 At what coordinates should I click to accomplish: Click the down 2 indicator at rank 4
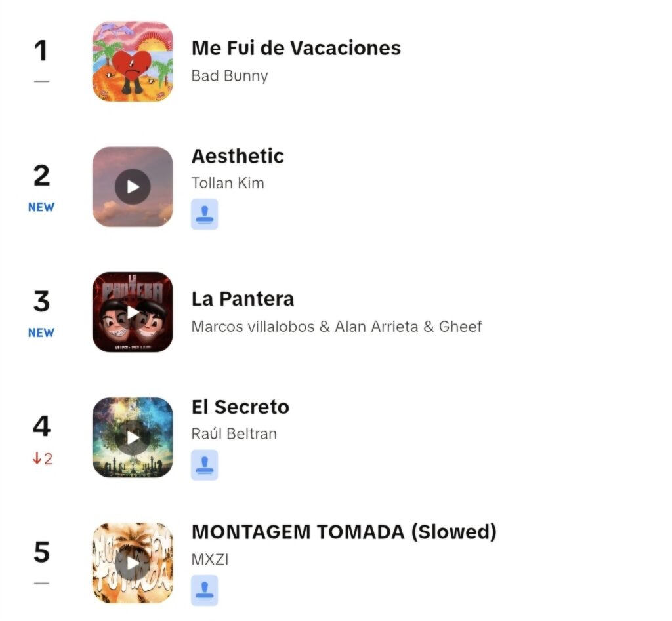tap(42, 458)
